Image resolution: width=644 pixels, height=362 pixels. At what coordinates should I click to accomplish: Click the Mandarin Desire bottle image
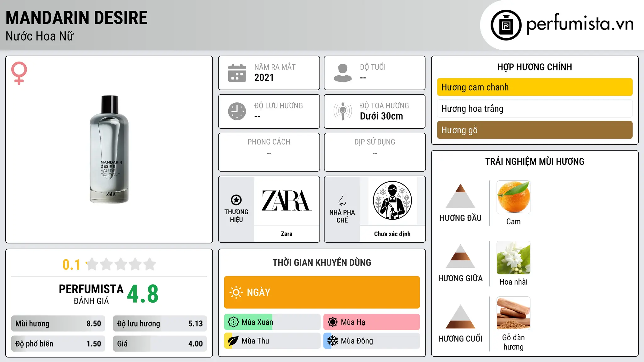pos(109,149)
